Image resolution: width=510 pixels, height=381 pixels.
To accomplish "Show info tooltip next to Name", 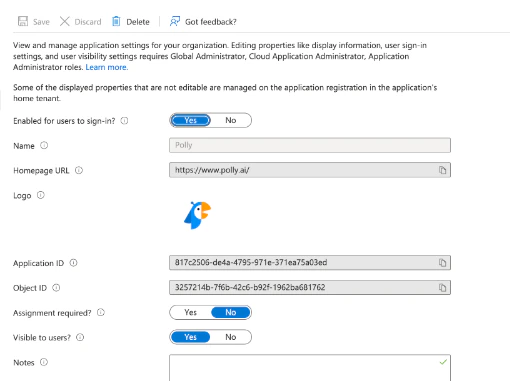I will pyautogui.click(x=44, y=145).
